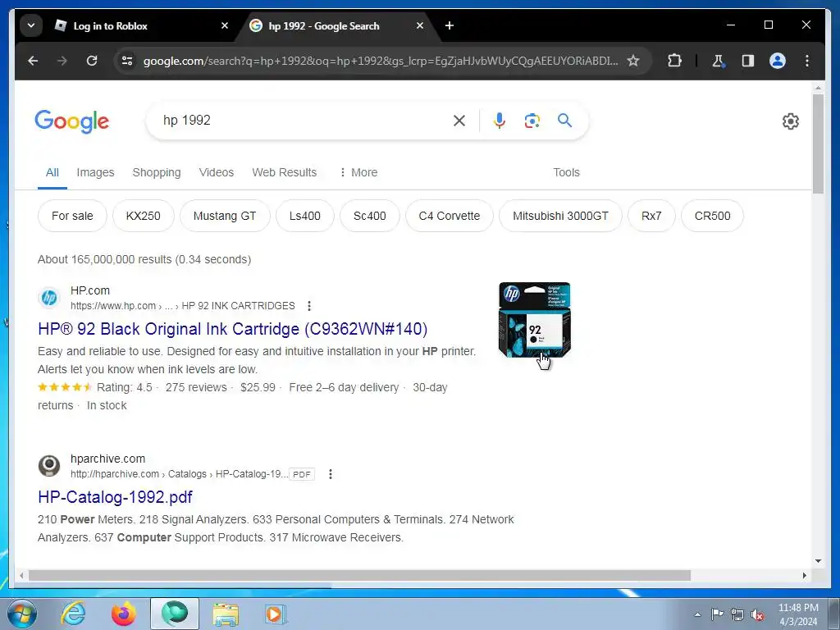Switch to Shopping results

tap(157, 172)
